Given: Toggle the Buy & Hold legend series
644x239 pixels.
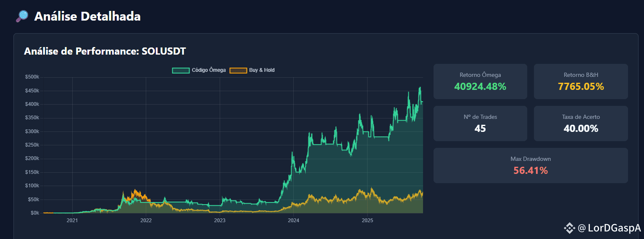Looking at the screenshot, I should click(x=252, y=70).
